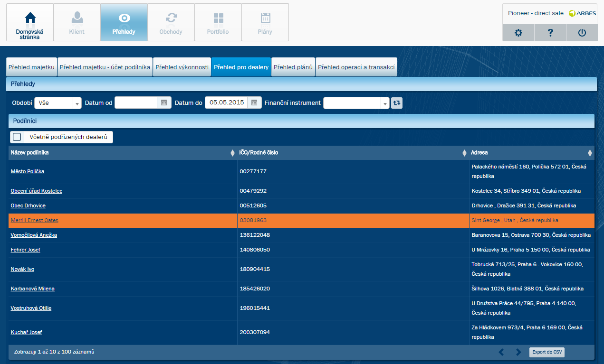Viewport: 604px width, 364px height.
Task: Open Merrill Ernest Oates link
Action: 35,220
